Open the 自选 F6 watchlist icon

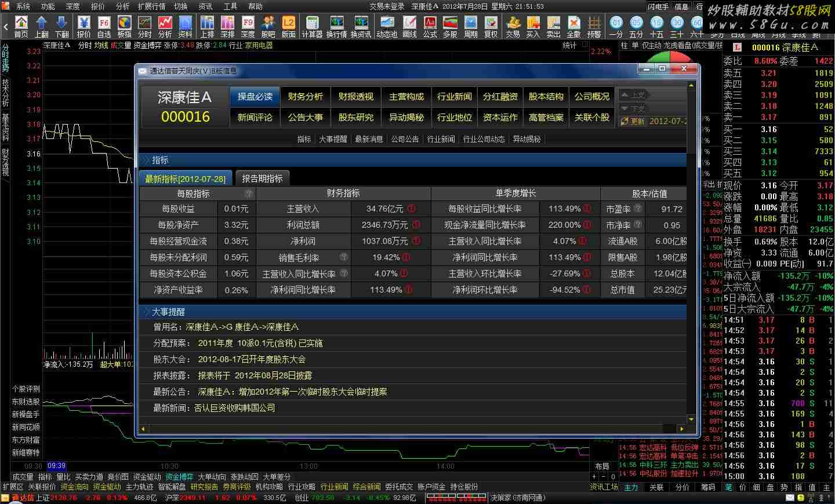(104, 27)
